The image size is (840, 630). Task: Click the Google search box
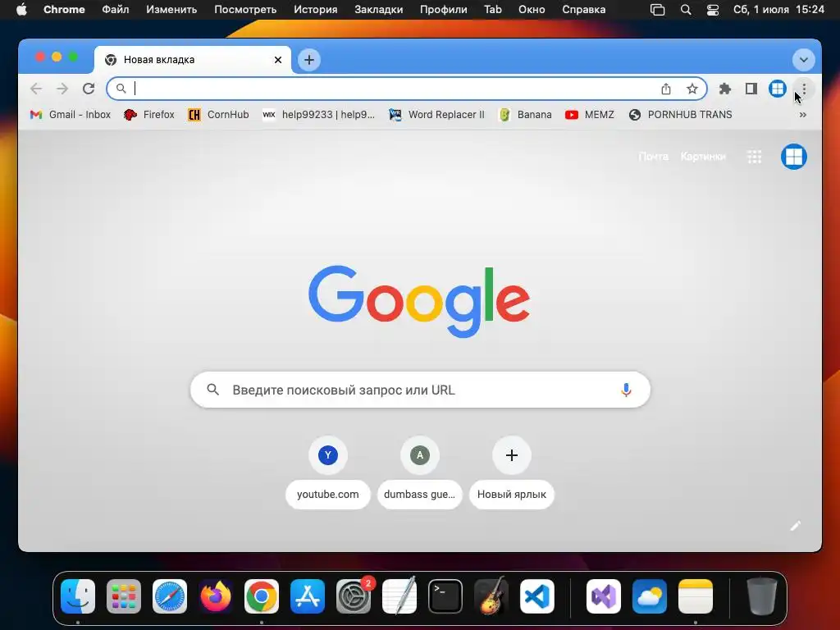pos(420,390)
